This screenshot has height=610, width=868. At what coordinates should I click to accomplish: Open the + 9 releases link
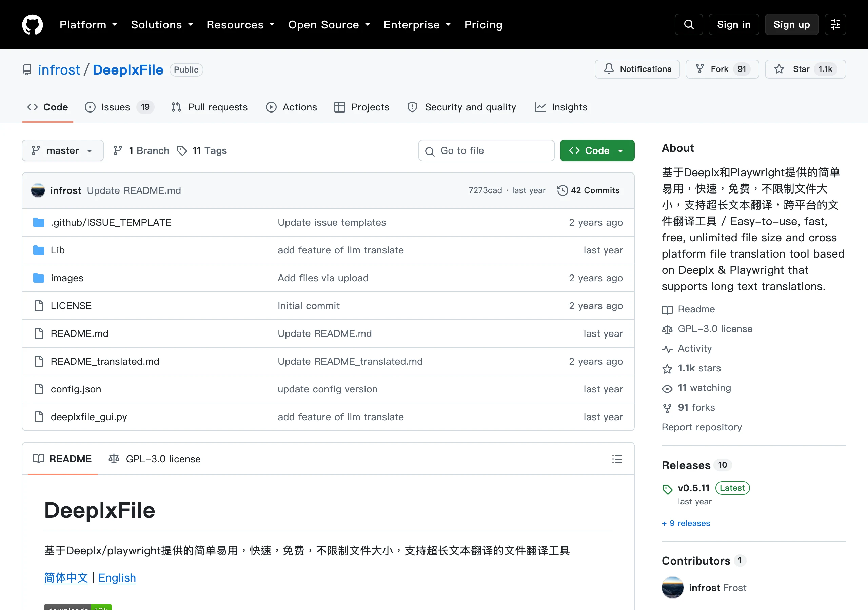pyautogui.click(x=686, y=524)
